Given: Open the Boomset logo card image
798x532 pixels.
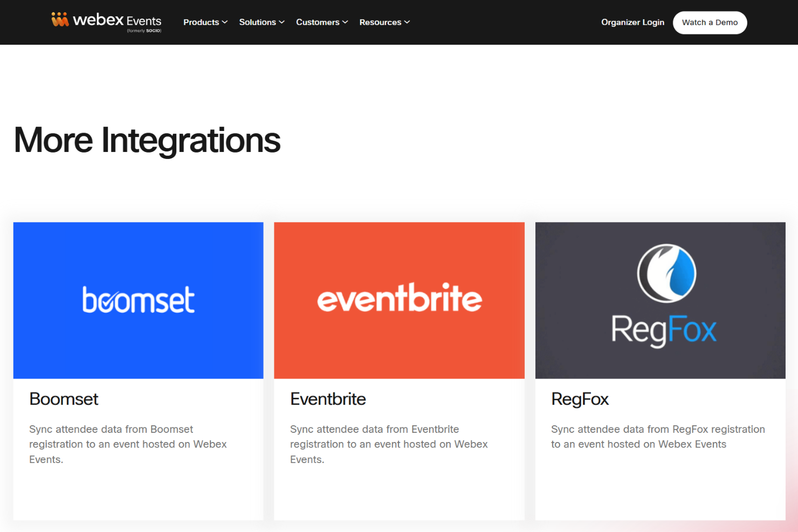Looking at the screenshot, I should tap(139, 300).
